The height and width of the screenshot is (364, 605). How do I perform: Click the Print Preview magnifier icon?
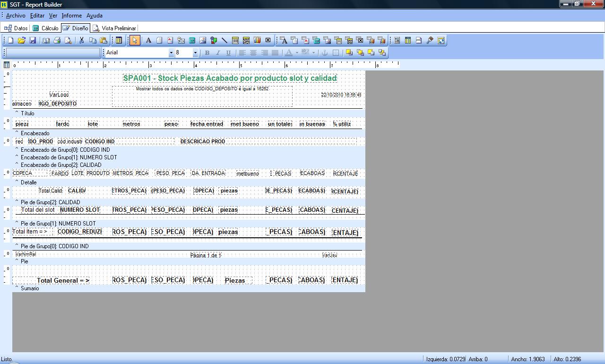[x=68, y=41]
